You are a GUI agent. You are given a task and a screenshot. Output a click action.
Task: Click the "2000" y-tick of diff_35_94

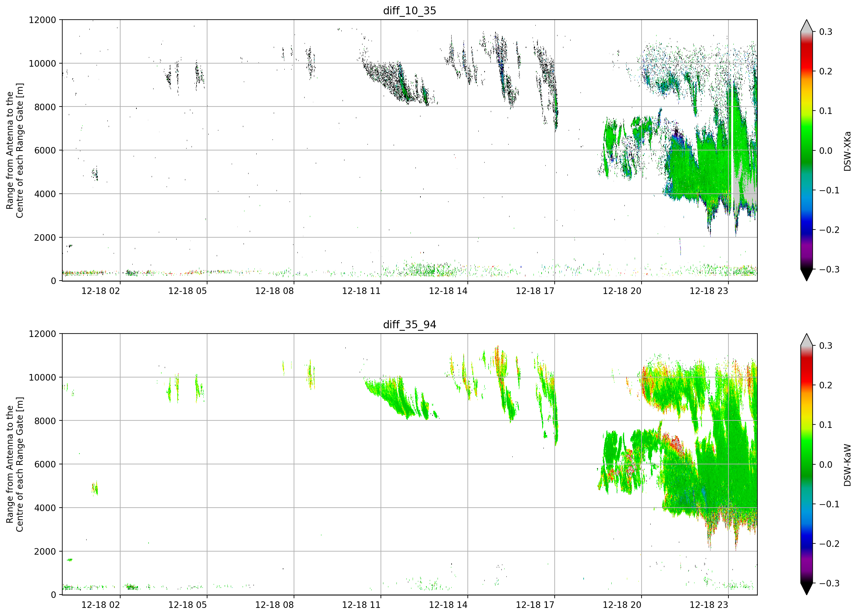[x=45, y=552]
